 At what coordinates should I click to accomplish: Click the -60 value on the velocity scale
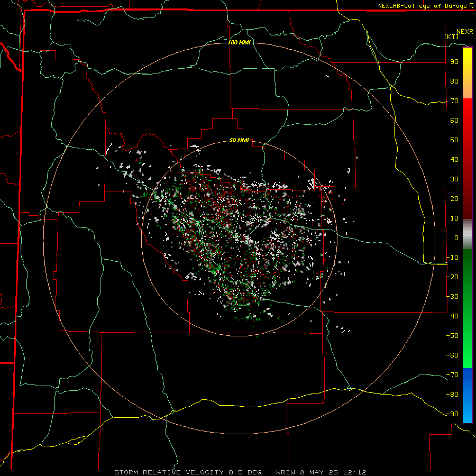pos(452,355)
